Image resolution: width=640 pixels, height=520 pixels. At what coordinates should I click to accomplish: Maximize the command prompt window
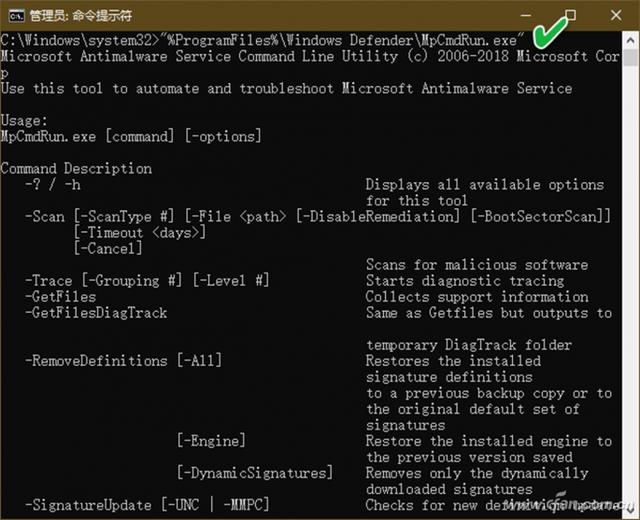click(570, 16)
